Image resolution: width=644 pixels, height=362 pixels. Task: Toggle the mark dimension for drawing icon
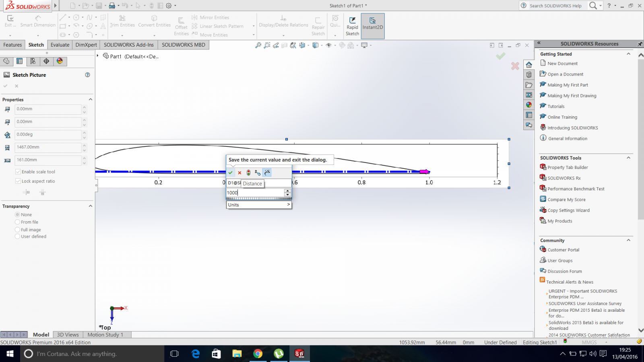coord(267,173)
